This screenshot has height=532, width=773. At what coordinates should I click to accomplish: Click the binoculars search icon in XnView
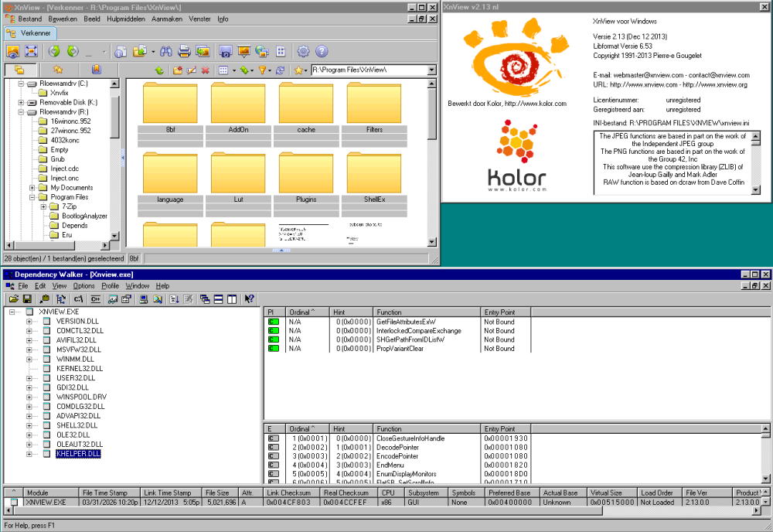coord(166,51)
